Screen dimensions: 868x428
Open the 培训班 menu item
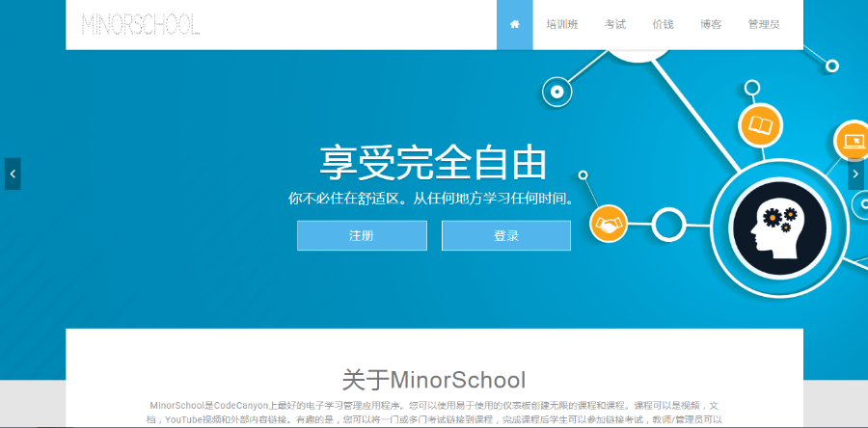562,25
